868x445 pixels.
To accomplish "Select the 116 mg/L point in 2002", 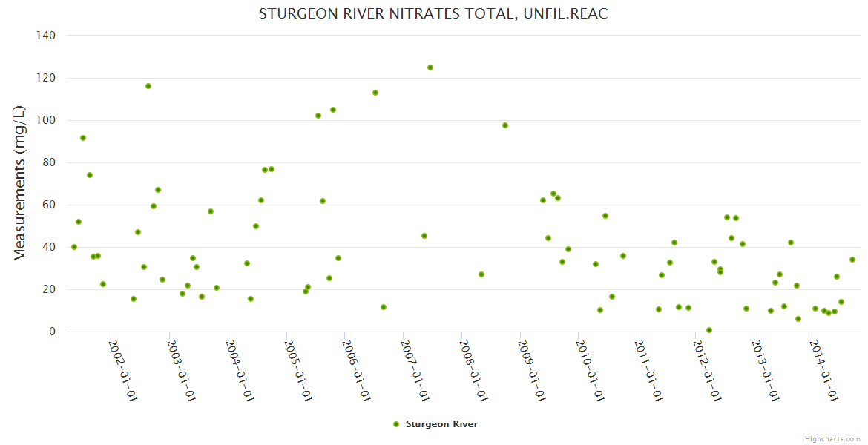I will point(148,86).
